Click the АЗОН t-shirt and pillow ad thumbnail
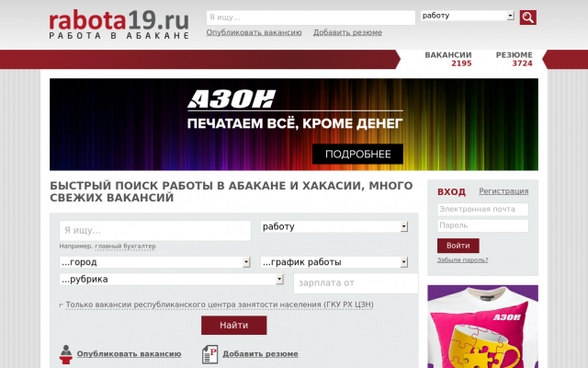 483,327
